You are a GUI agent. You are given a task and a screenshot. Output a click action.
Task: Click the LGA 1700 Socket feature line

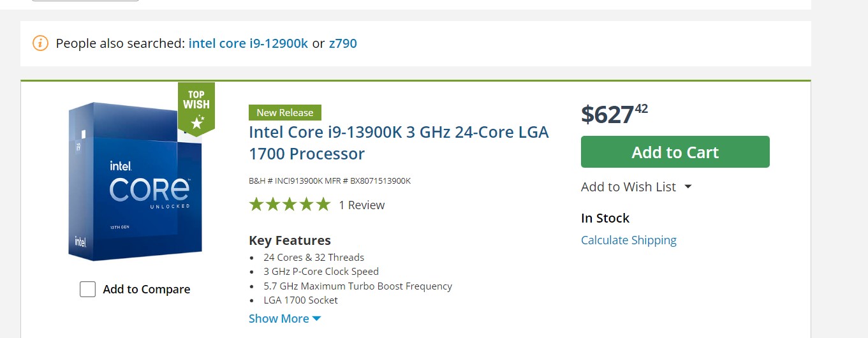click(300, 300)
